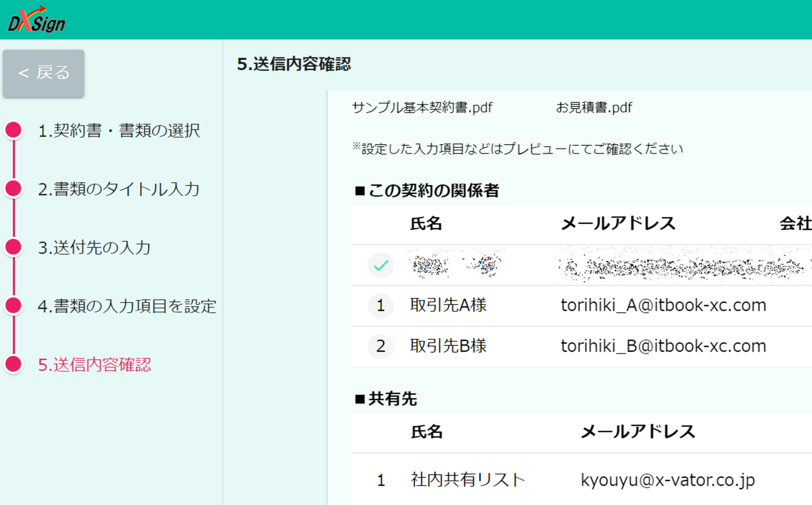Select the row for 取引先B様
Viewport: 812px width, 505px height.
tap(448, 346)
